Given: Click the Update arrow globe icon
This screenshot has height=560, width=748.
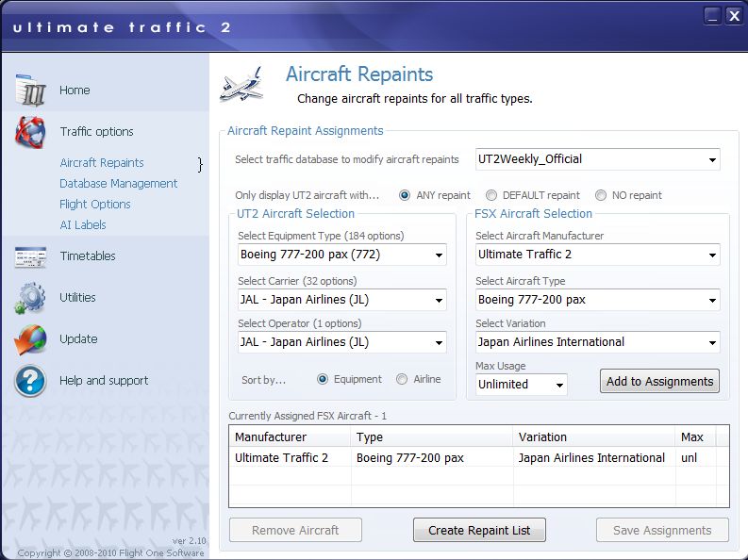Looking at the screenshot, I should coord(30,339).
